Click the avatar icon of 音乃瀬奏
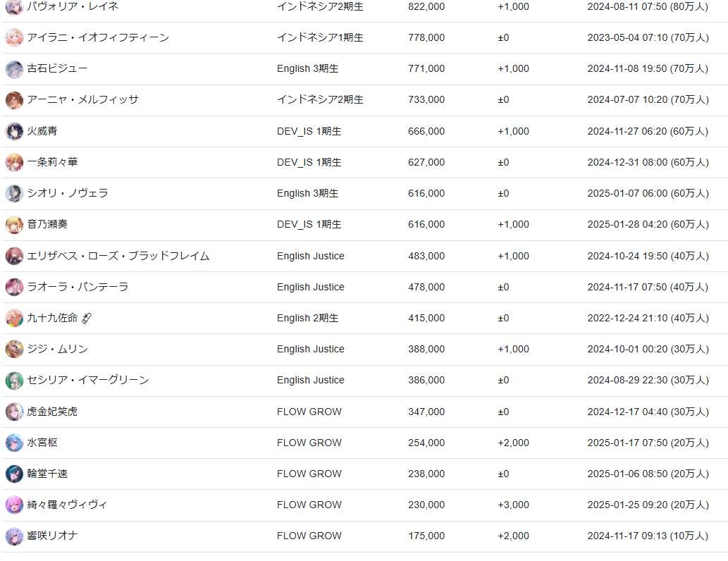This screenshot has height=561, width=728. (14, 225)
